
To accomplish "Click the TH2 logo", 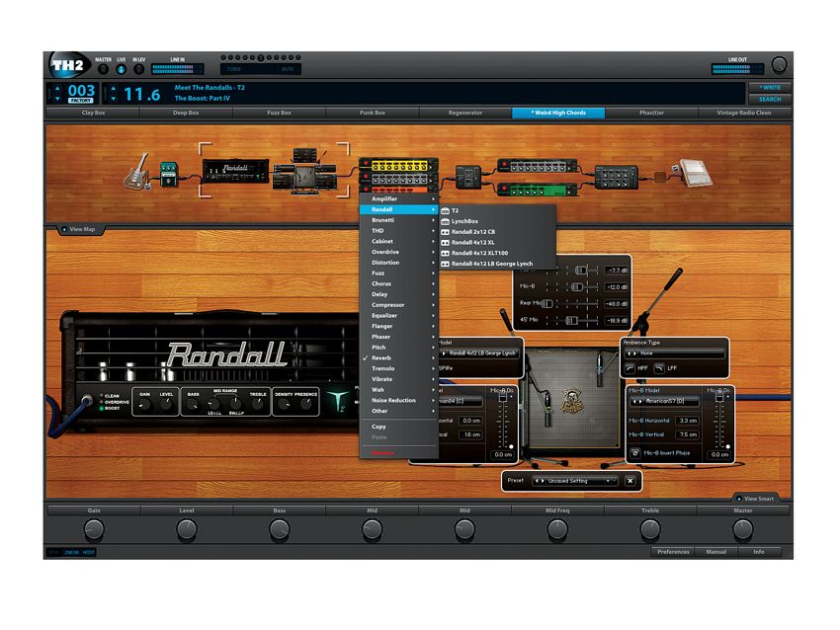I will (68, 66).
